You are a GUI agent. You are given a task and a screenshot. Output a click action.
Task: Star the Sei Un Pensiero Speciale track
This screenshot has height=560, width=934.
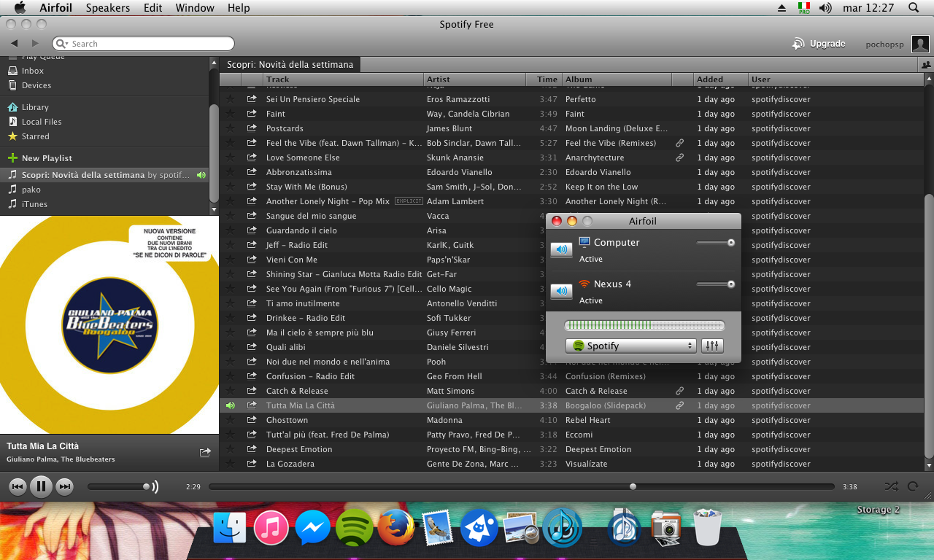point(231,99)
